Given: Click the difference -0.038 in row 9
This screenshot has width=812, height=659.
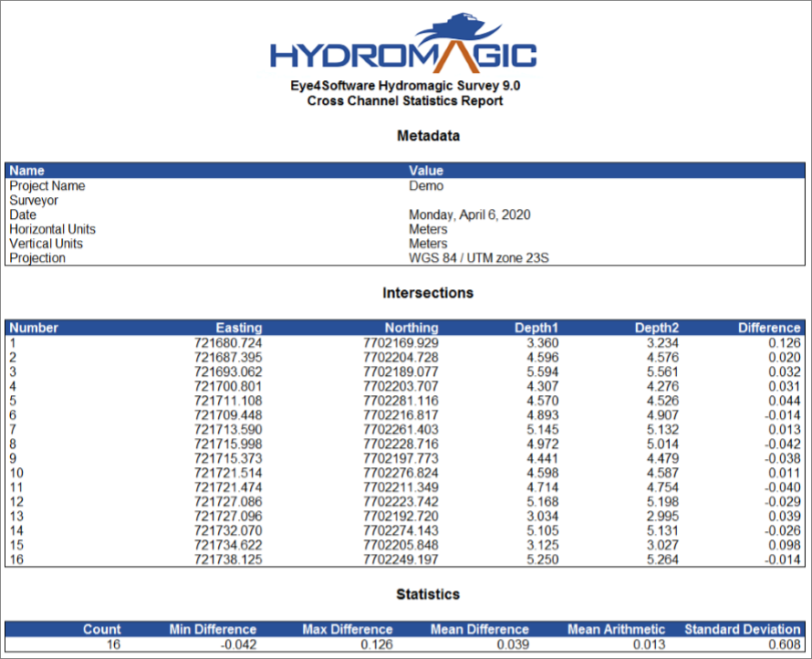Looking at the screenshot, I should pos(783,458).
